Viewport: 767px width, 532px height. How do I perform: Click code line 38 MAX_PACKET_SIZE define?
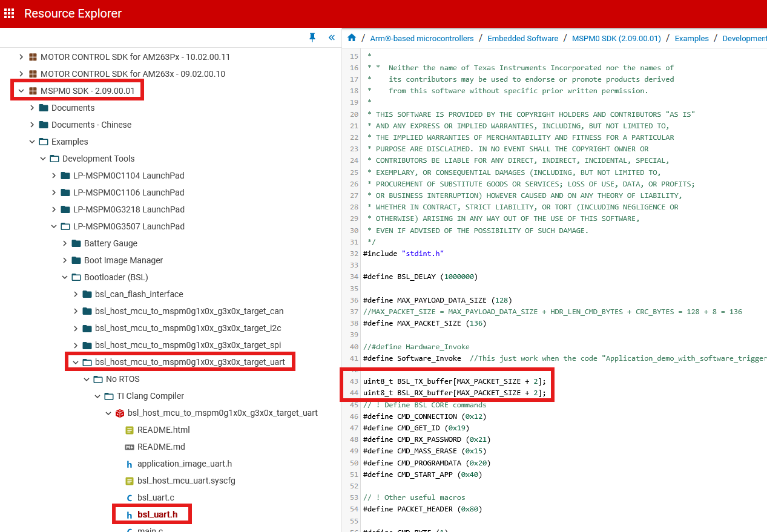424,323
